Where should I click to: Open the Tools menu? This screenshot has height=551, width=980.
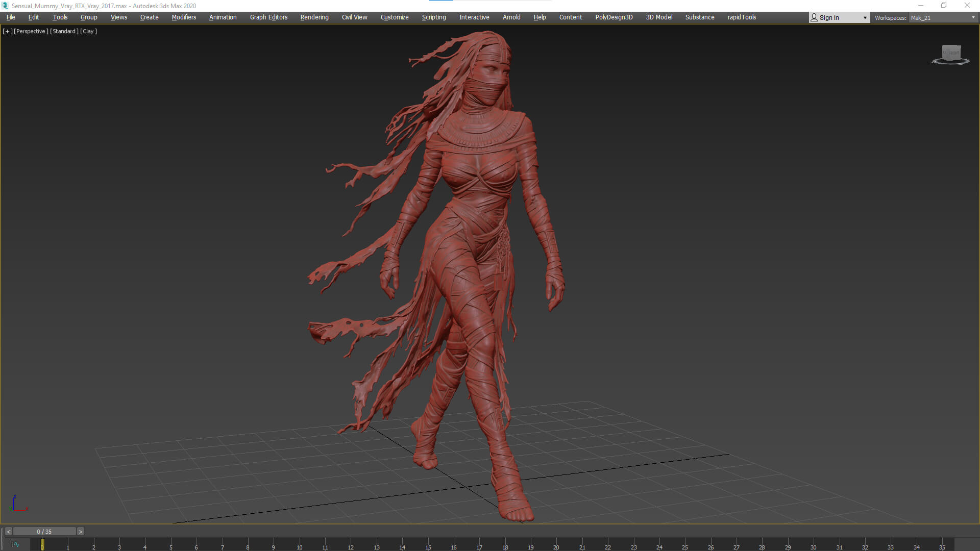(x=60, y=17)
